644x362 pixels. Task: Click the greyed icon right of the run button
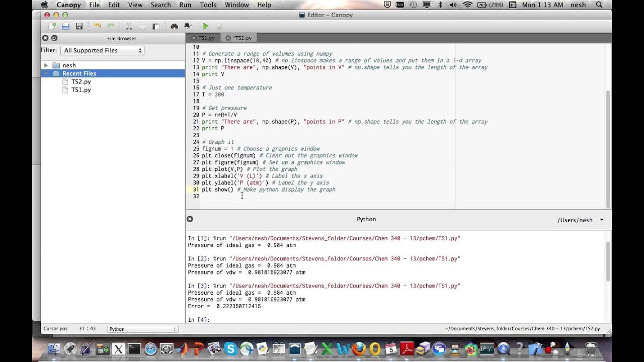tap(219, 26)
